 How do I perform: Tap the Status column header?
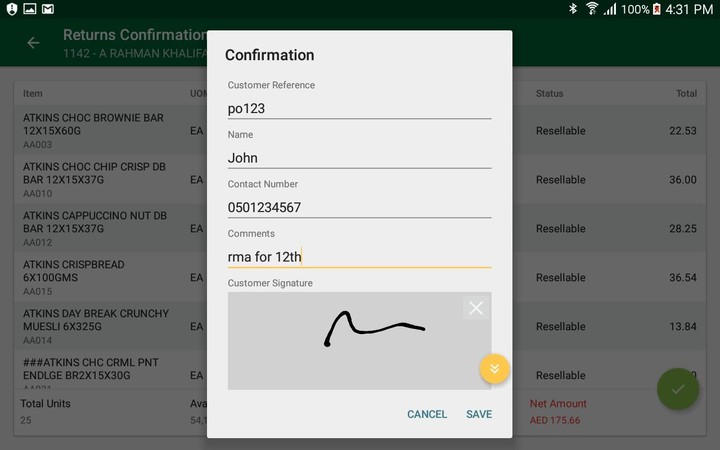(549, 94)
